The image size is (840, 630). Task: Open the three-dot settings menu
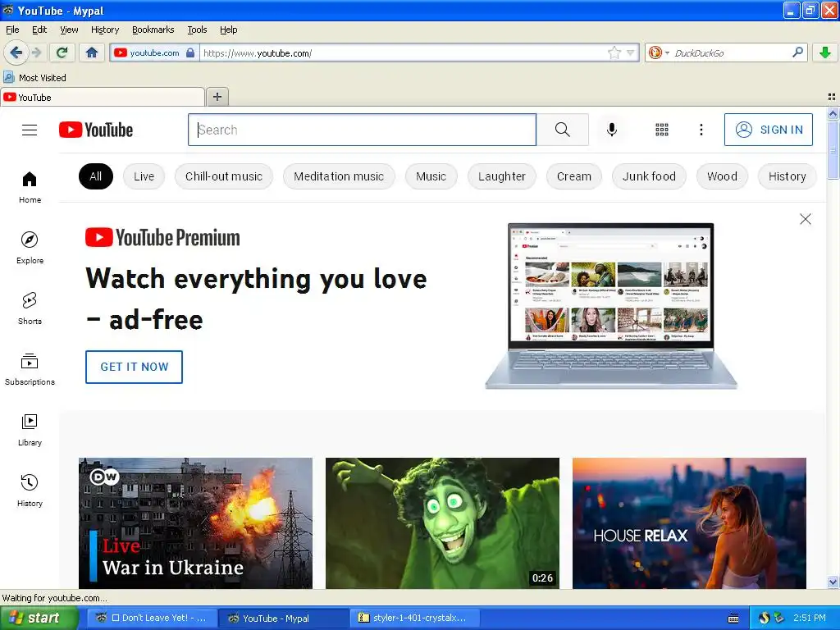(x=701, y=130)
